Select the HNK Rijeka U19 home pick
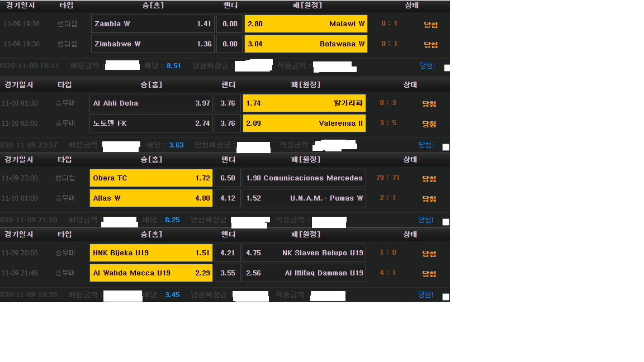This screenshot has height=362, width=644. (x=151, y=253)
